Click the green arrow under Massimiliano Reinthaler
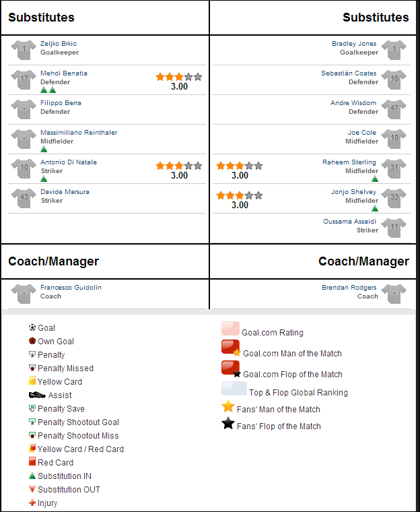This screenshot has width=420, height=512. (x=44, y=149)
